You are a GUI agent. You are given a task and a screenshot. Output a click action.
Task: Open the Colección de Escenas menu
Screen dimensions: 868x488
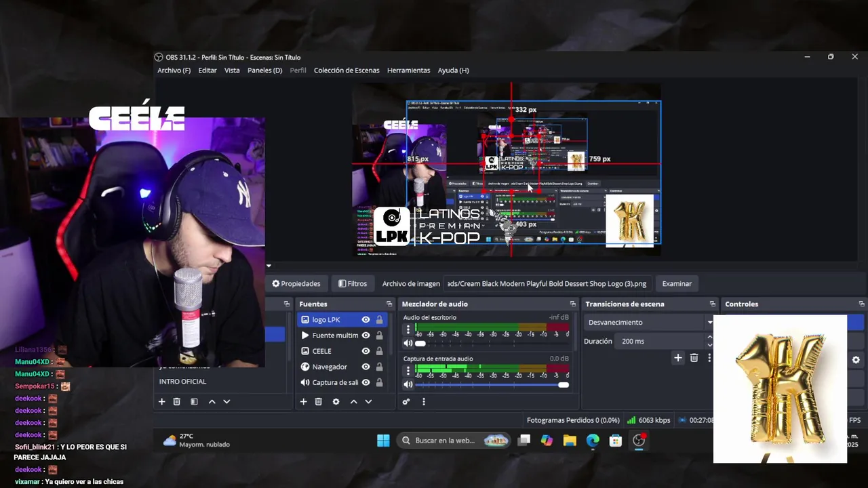click(347, 70)
